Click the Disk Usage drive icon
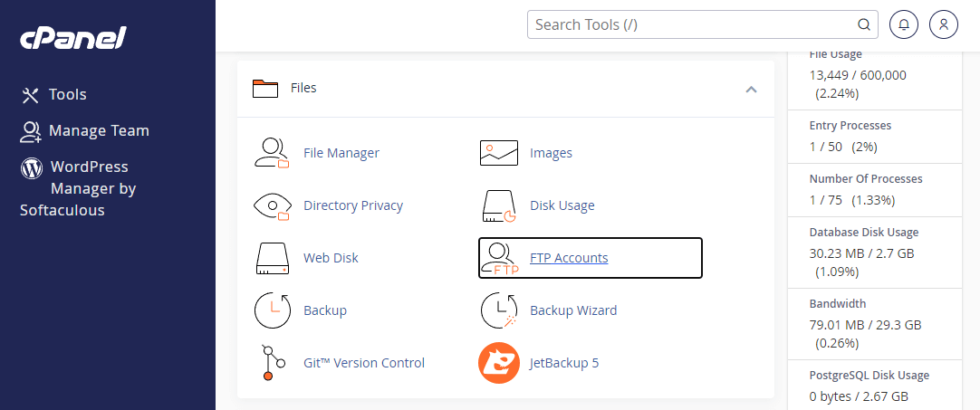This screenshot has height=410, width=980. [x=499, y=206]
